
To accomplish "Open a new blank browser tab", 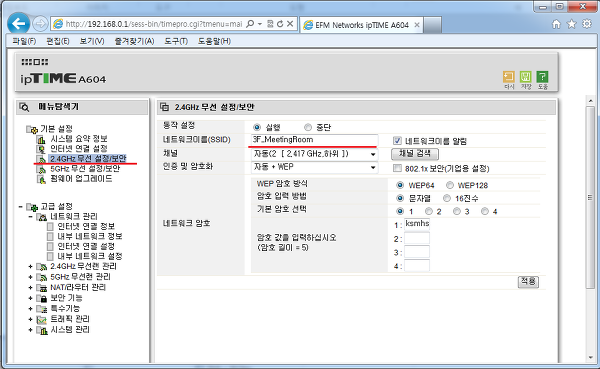I will click(x=433, y=25).
